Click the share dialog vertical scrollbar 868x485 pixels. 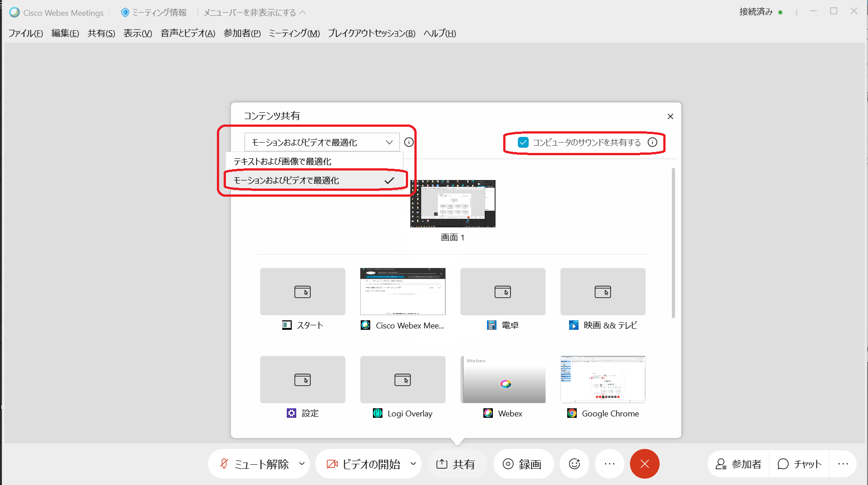(673, 243)
